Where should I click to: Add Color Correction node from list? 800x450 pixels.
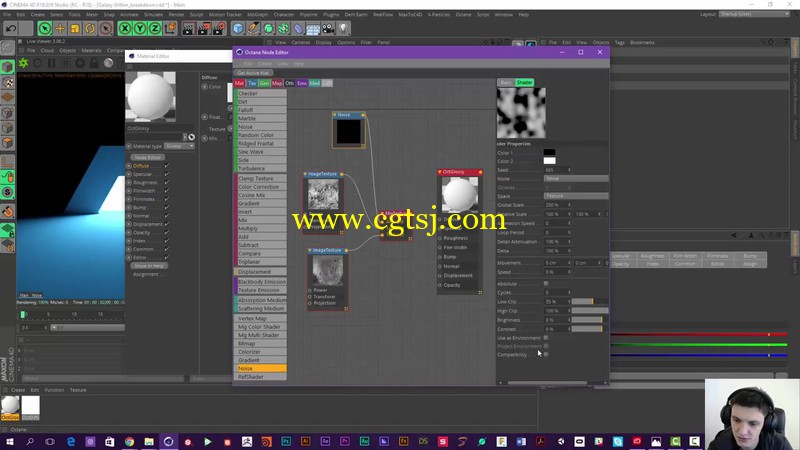point(261,187)
